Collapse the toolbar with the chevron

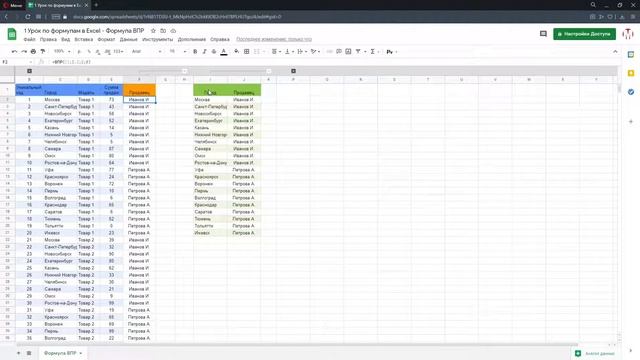pos(615,51)
